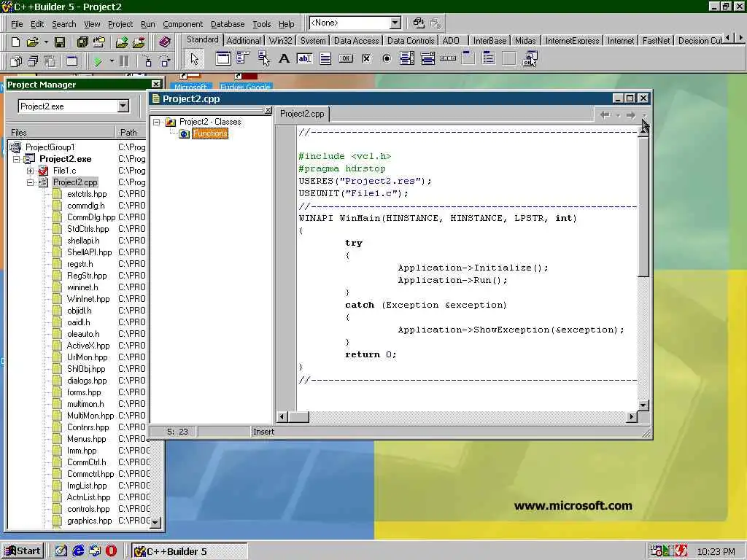Open the Database menu
Viewport: 747px width, 560px height.
coord(228,24)
